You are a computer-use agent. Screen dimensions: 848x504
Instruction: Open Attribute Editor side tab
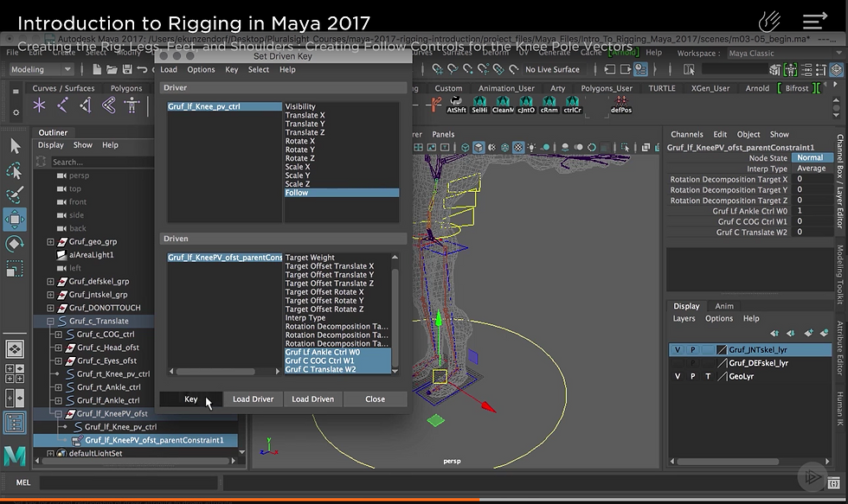pyautogui.click(x=840, y=348)
